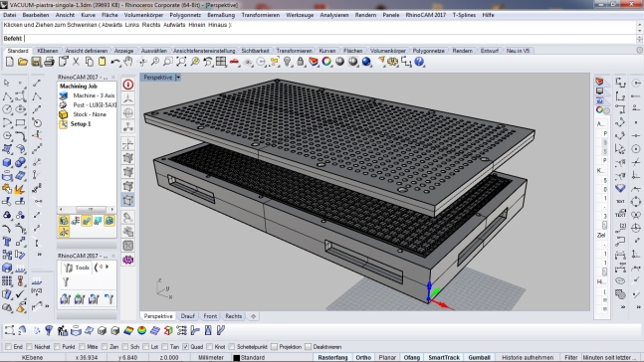644x362 pixels.
Task: Switch to the Kurven toolbar tab
Action: [x=326, y=51]
